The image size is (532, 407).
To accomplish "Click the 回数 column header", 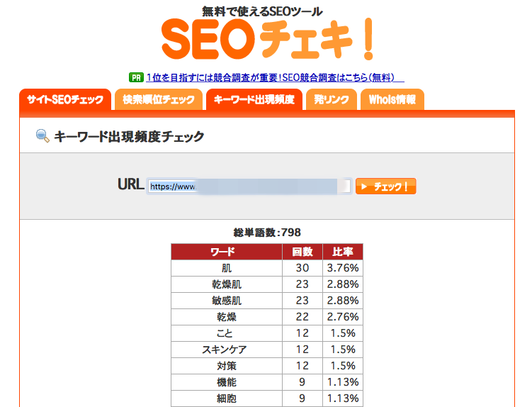I will pyautogui.click(x=302, y=252).
